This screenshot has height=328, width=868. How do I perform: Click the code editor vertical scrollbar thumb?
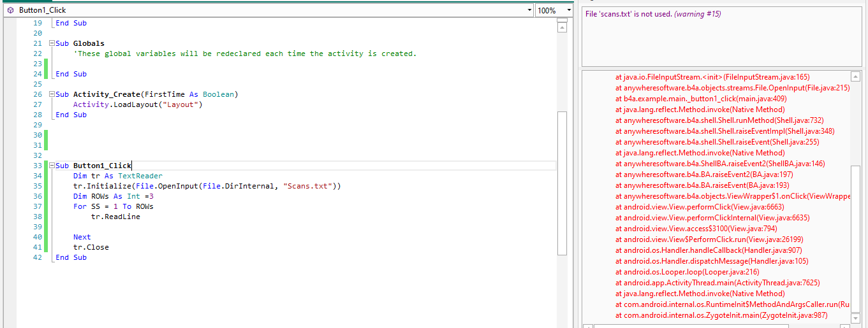point(562,183)
